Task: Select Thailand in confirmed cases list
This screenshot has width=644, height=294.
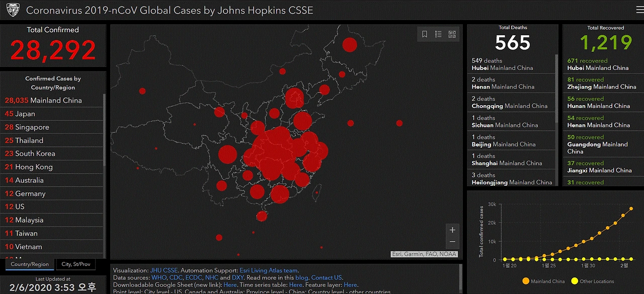Action: coord(52,140)
